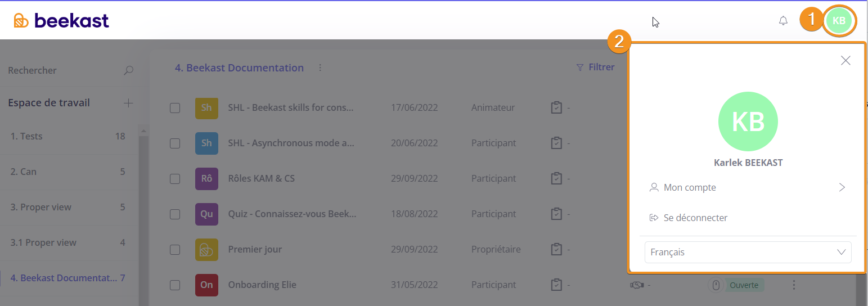Click in the Rechercher search field

(62, 70)
